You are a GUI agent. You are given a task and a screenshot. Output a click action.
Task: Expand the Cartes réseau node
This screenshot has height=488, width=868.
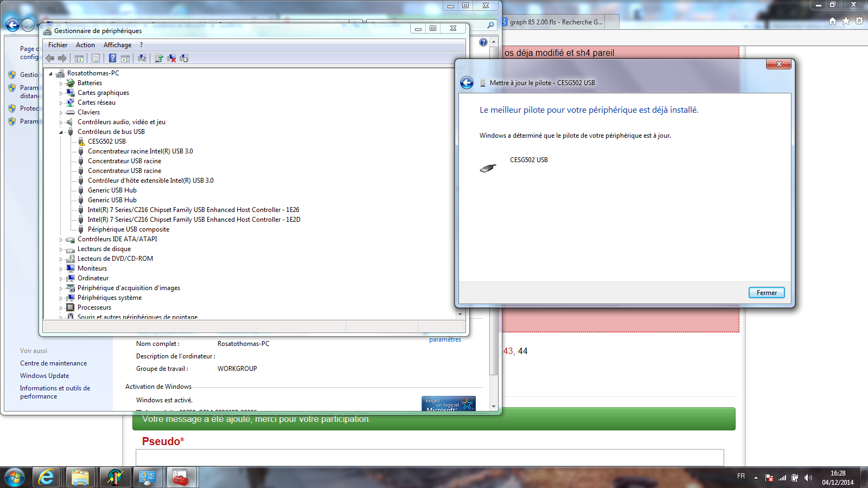tap(61, 103)
